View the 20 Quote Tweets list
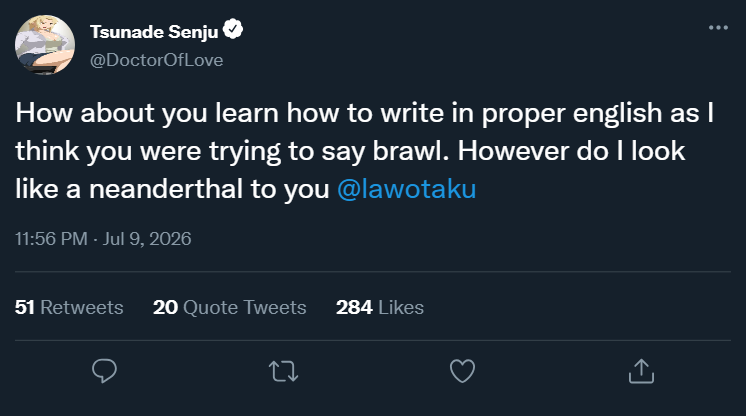The width and height of the screenshot is (746, 416). (229, 307)
